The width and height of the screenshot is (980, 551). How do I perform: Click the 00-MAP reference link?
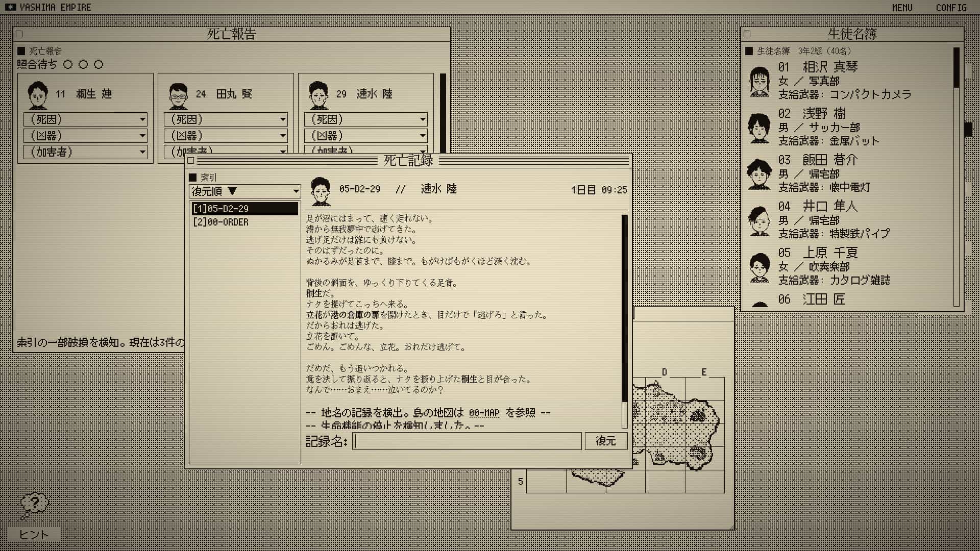click(484, 413)
